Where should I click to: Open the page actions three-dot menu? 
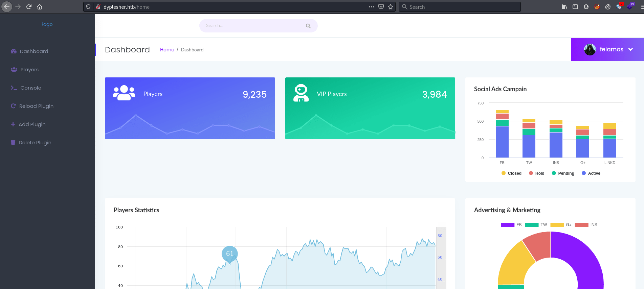(x=372, y=7)
